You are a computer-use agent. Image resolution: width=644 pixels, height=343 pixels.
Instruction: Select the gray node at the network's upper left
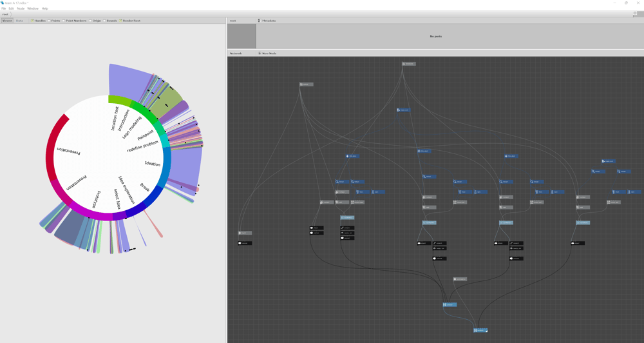click(307, 84)
